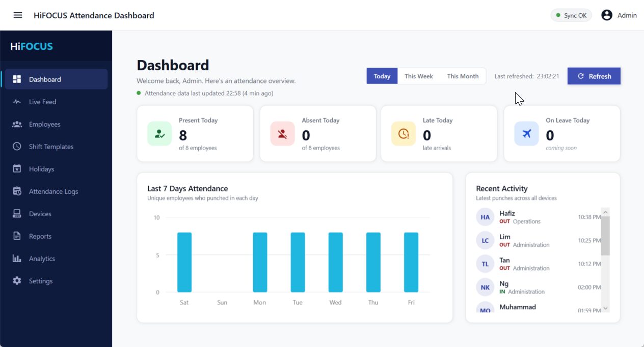This screenshot has height=347, width=644.
Task: Click the 'coming soon' On Leave text
Action: [561, 148]
